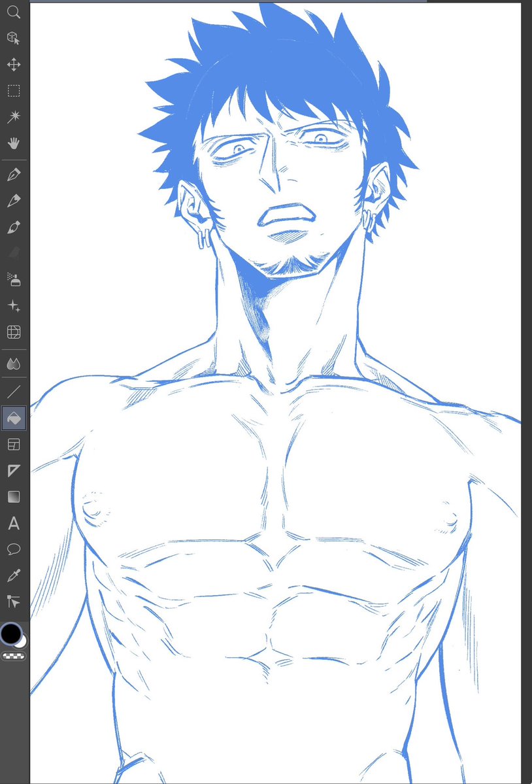Select the Airbrush spray tool
532x784 pixels.
[14, 279]
